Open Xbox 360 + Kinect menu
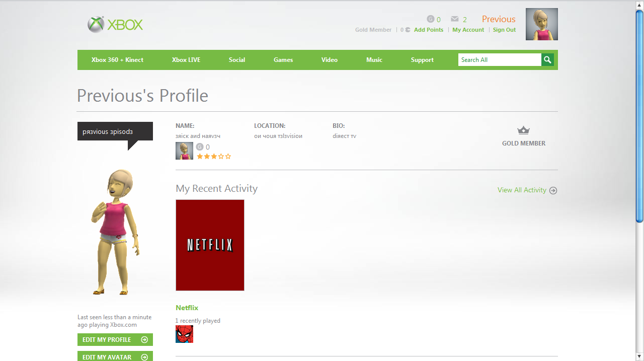The height and width of the screenshot is (361, 644). (x=117, y=60)
